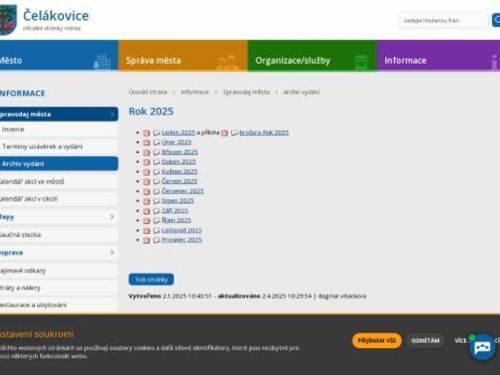Open Kalendář akcí ve městě sidebar item
The height and width of the screenshot is (375, 500).
[59, 182]
